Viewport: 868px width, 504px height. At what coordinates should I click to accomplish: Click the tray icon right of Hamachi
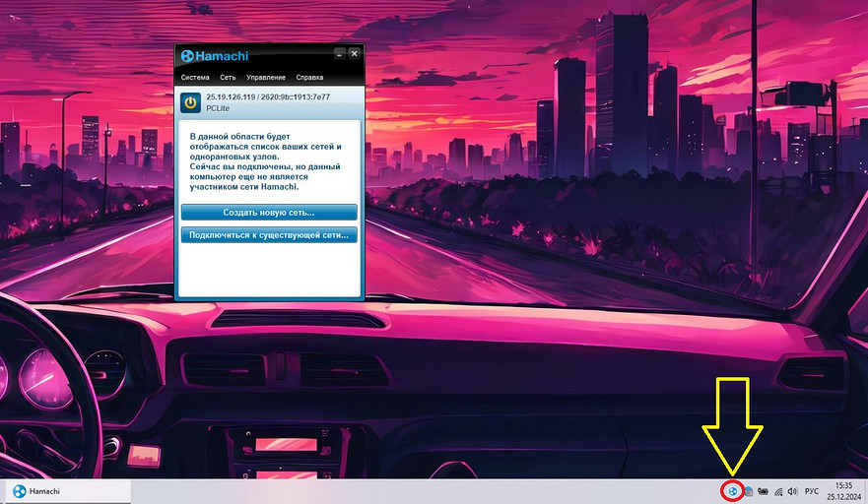click(747, 490)
